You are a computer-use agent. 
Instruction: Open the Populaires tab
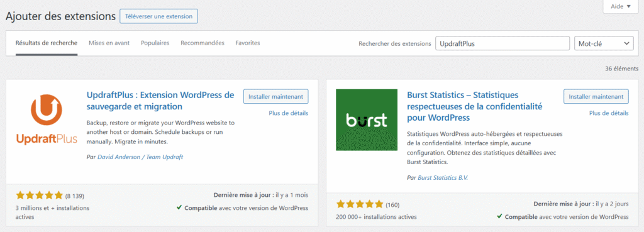[155, 43]
